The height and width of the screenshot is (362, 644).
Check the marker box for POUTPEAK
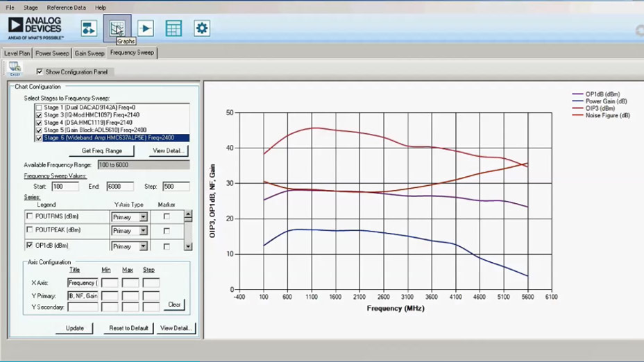(x=167, y=231)
